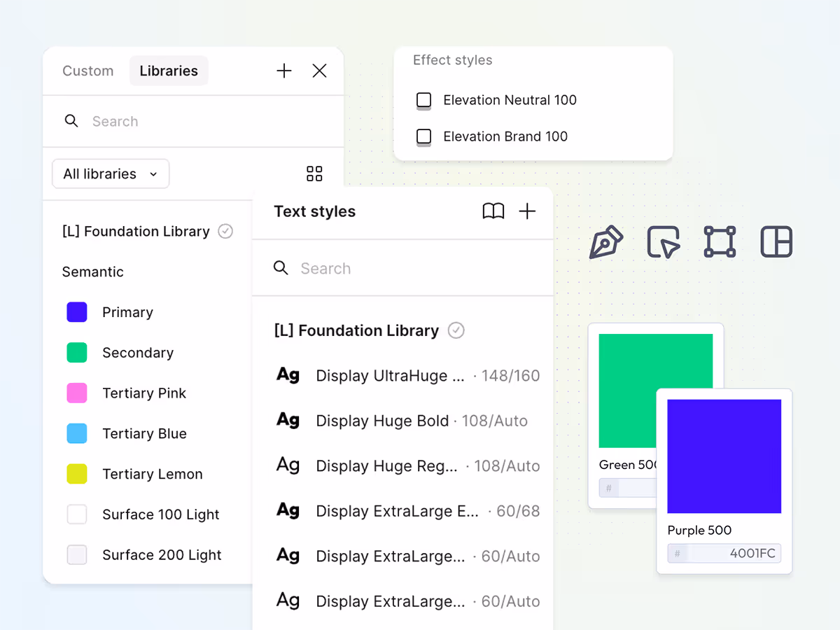The width and height of the screenshot is (840, 630).
Task: Add new text style with plus icon
Action: (527, 211)
